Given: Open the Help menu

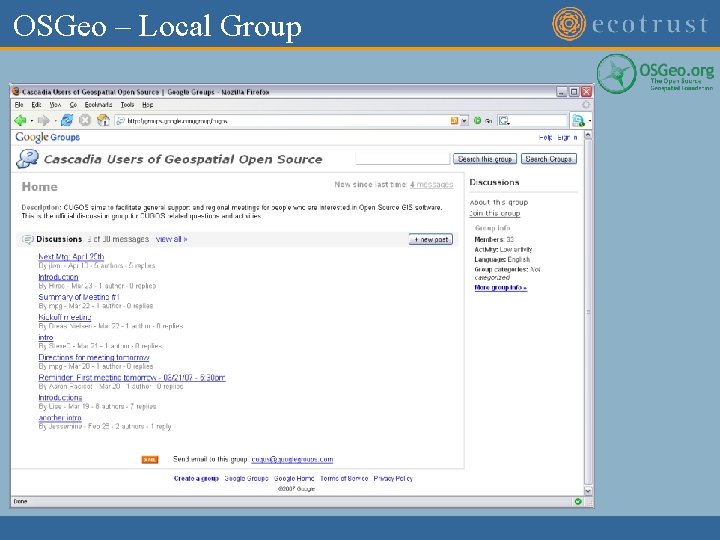Looking at the screenshot, I should 147,105.
